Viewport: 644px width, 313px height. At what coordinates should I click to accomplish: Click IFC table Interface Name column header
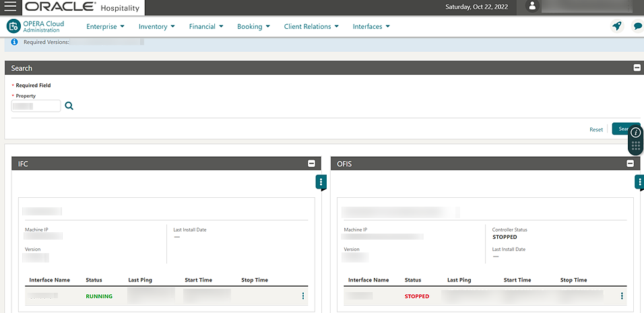click(50, 280)
